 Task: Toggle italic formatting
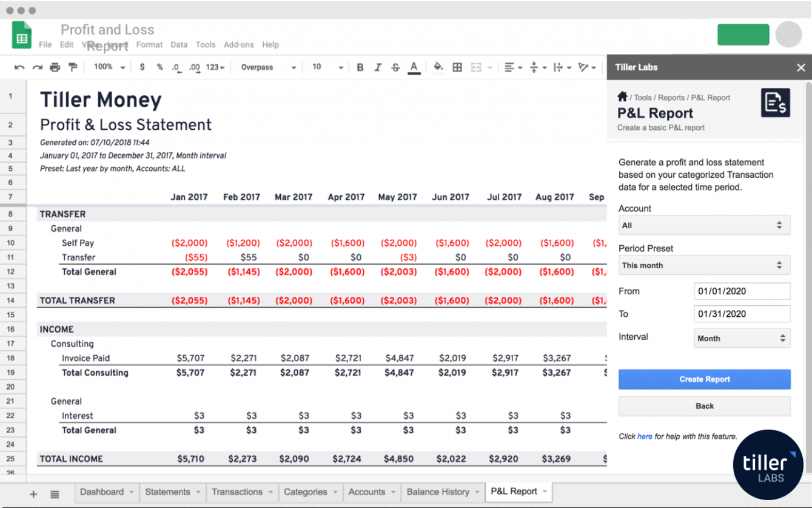tap(378, 67)
